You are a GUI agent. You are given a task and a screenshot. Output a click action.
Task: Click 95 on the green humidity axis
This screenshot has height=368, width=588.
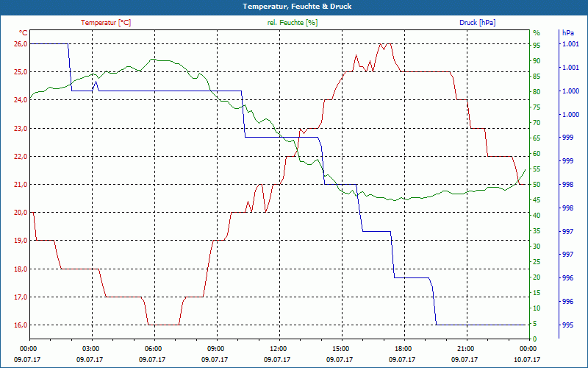click(x=537, y=45)
